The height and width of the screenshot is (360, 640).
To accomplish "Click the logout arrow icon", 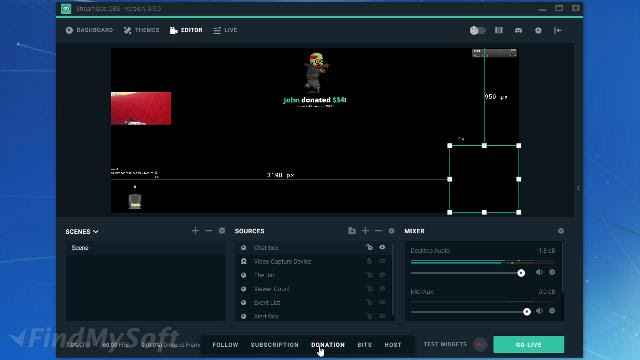I will pyautogui.click(x=558, y=30).
